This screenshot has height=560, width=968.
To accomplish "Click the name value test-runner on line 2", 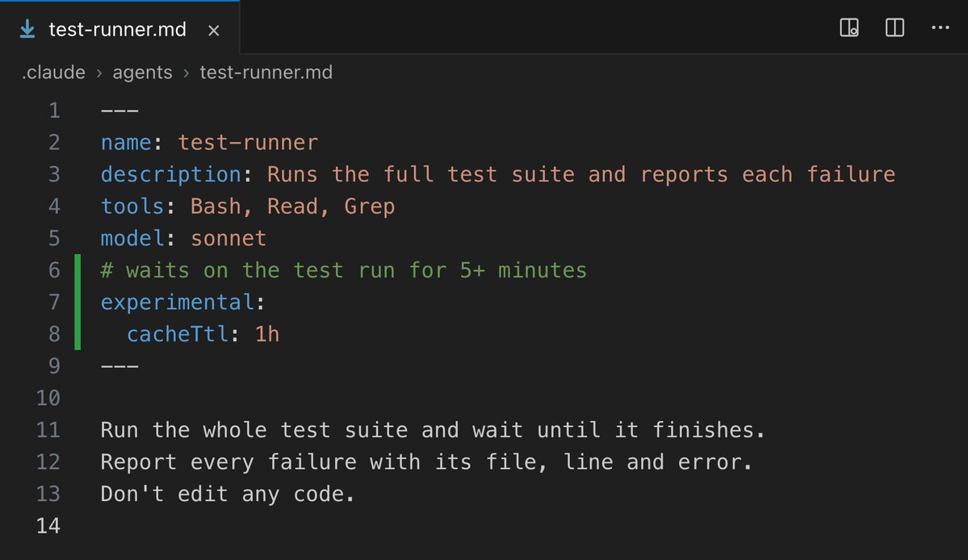I will pos(248,143).
